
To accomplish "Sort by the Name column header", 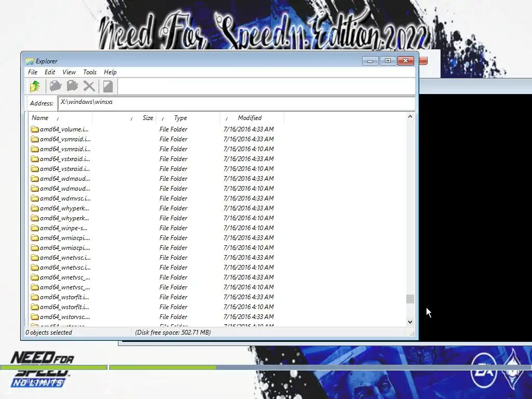I will (60, 118).
